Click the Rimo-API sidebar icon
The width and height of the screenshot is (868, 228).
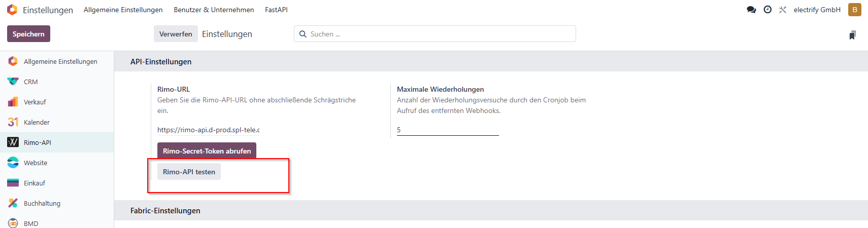[x=13, y=142]
